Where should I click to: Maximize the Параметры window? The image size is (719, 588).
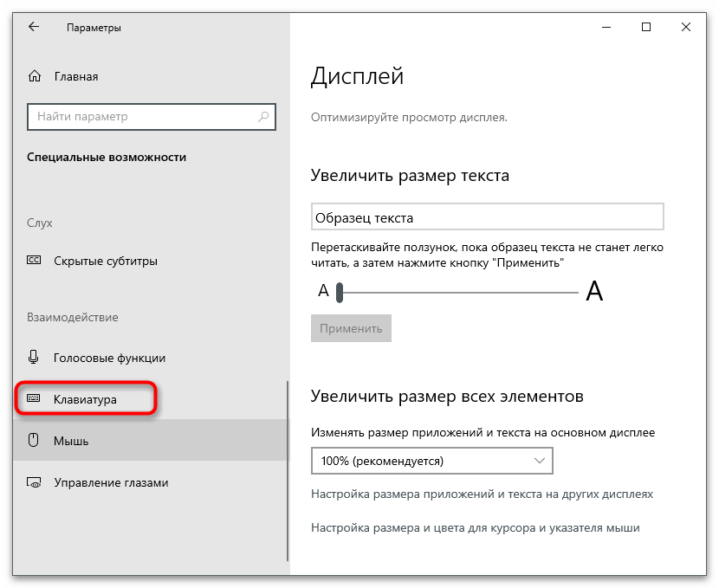(x=646, y=27)
